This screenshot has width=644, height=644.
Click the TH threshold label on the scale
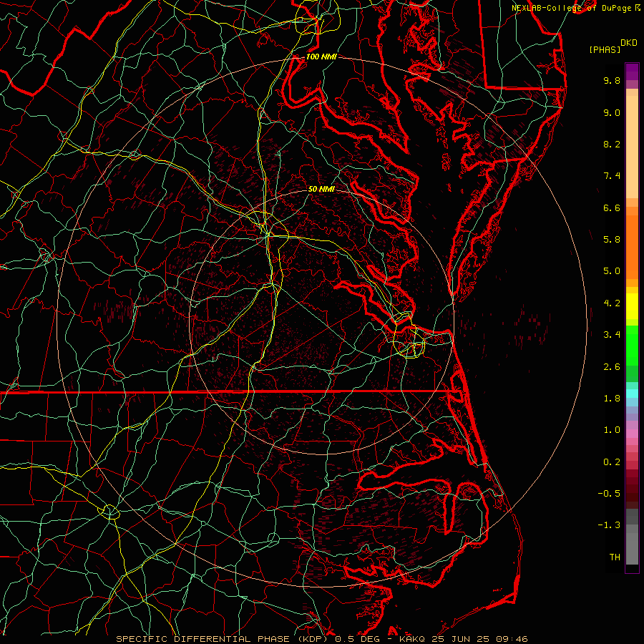pos(615,557)
